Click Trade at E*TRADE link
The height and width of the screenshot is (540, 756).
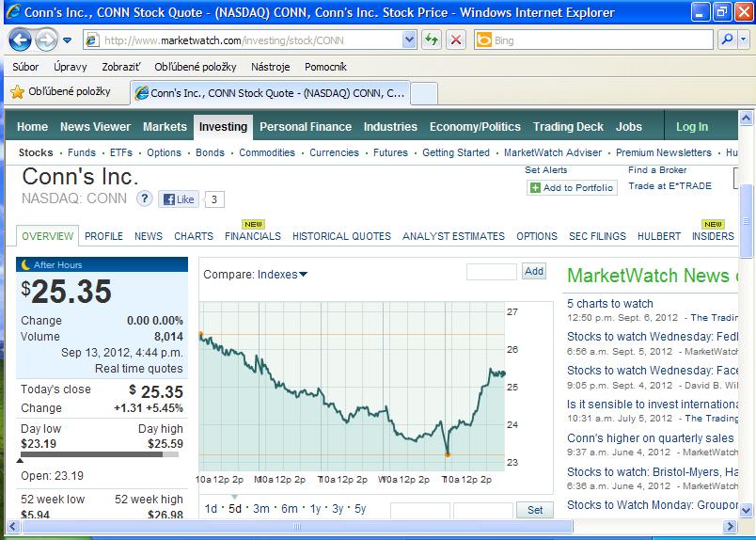click(x=669, y=185)
